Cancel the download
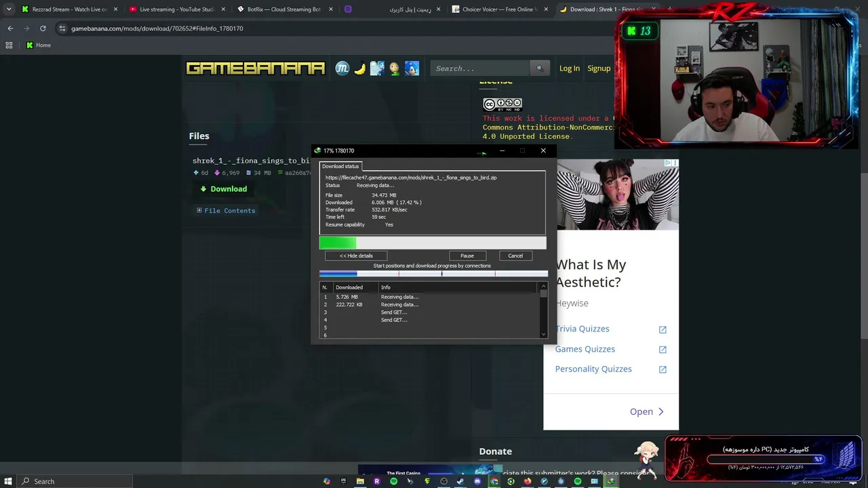Viewport: 868px width, 488px height. (515, 256)
